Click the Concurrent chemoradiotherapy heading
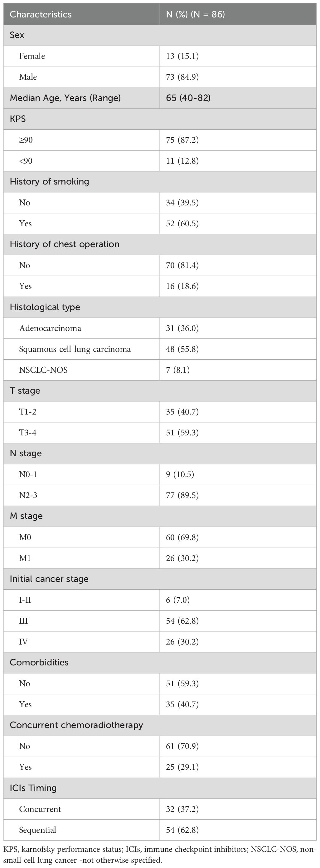This screenshot has height=868, width=320. coord(76,725)
